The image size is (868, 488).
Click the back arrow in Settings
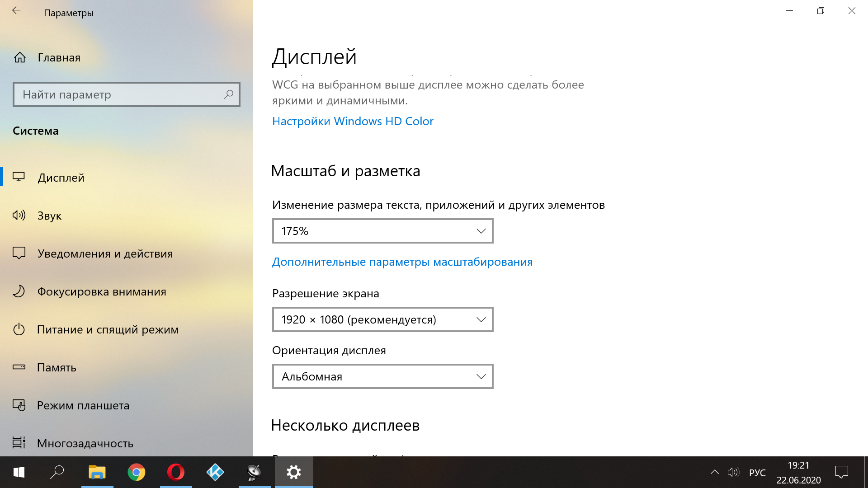click(16, 11)
